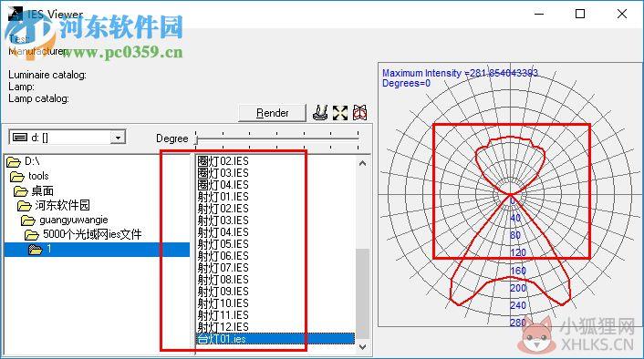Select file 射灯08.IES
644x359 pixels.
(x=223, y=280)
